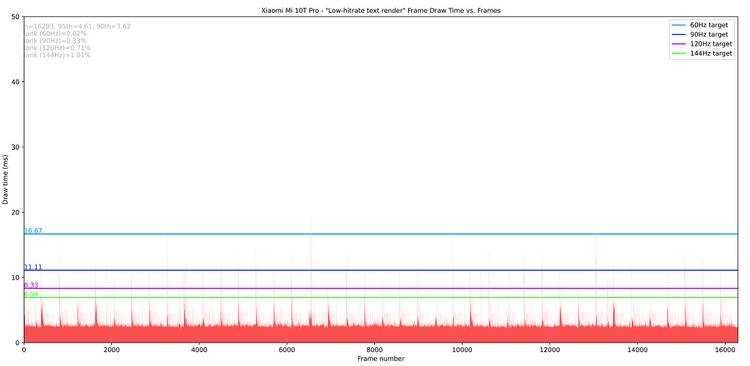Select the "144Hz target" legend label
The image size is (750, 366).
point(711,54)
